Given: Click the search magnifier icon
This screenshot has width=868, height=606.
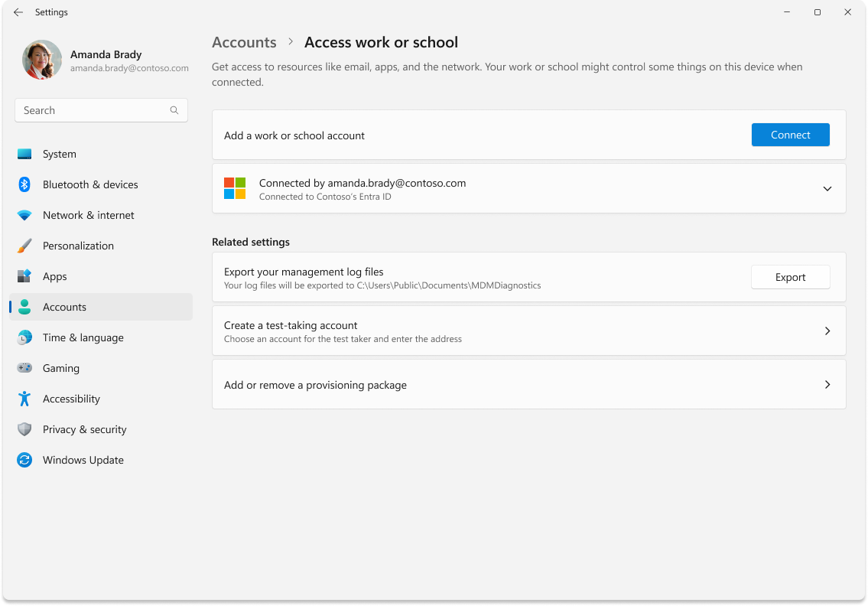Looking at the screenshot, I should click(x=175, y=109).
